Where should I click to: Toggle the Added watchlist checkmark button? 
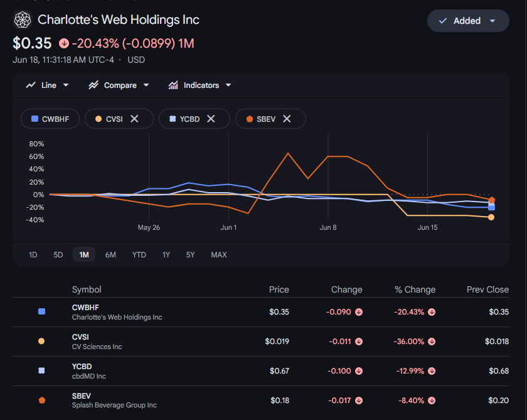click(468, 21)
